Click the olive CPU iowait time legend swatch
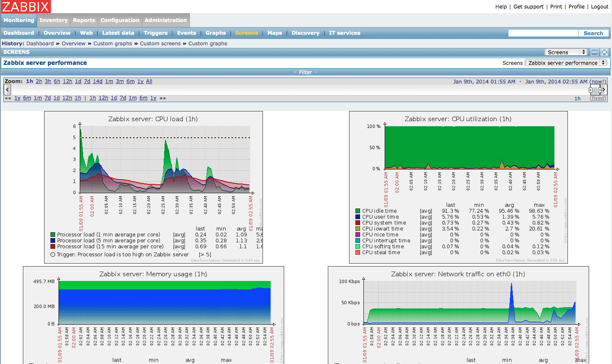This screenshot has height=364, width=612. click(x=358, y=229)
